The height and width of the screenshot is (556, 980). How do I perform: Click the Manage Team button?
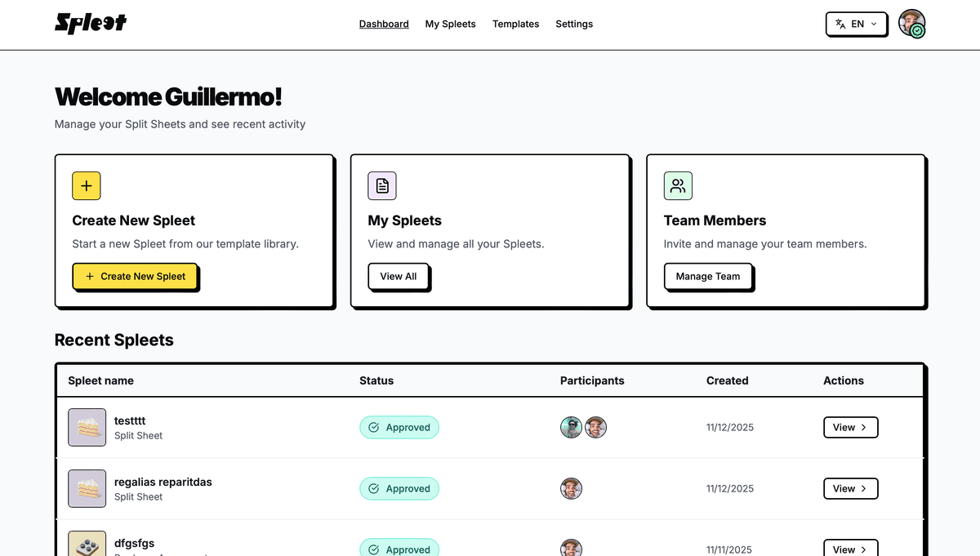click(707, 277)
